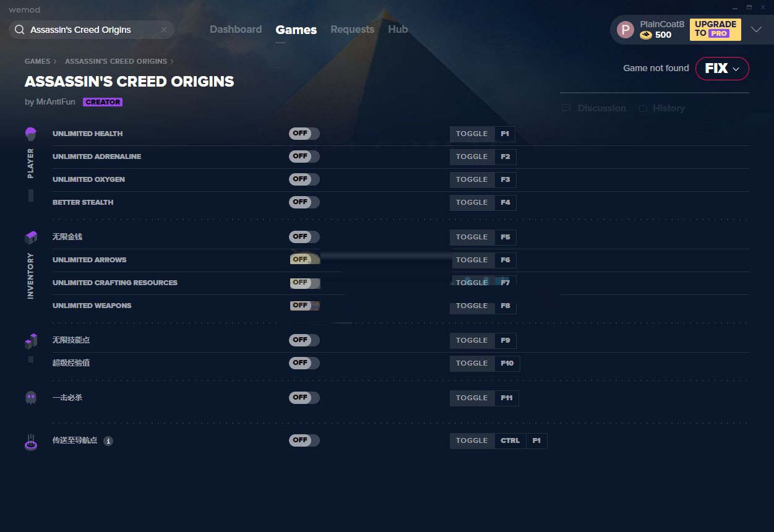Switch on 无限金钱 cheat
The width and height of the screenshot is (774, 532).
click(x=304, y=237)
